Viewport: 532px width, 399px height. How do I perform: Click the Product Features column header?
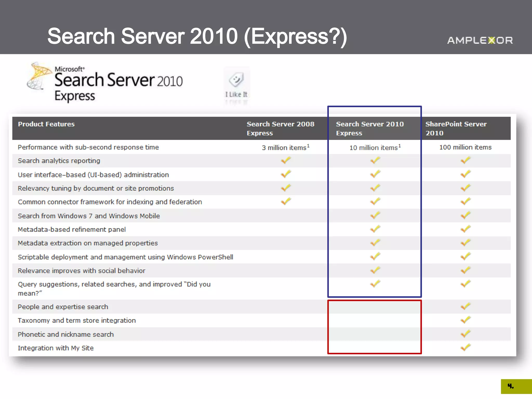tap(46, 124)
